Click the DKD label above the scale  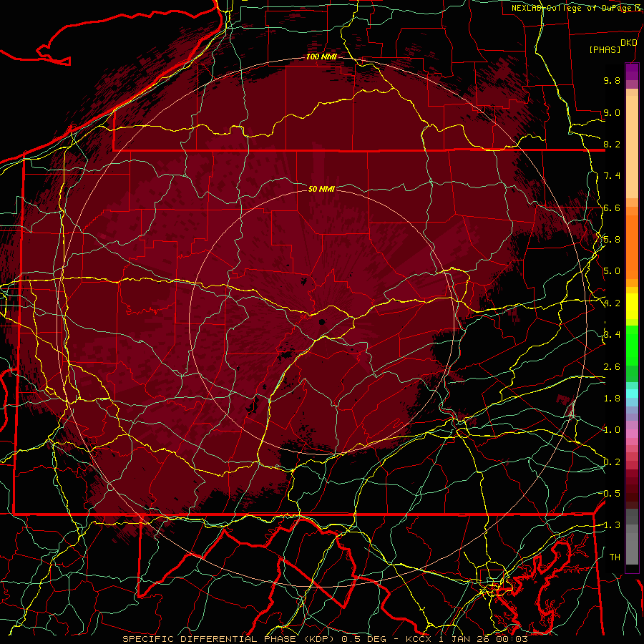click(629, 43)
